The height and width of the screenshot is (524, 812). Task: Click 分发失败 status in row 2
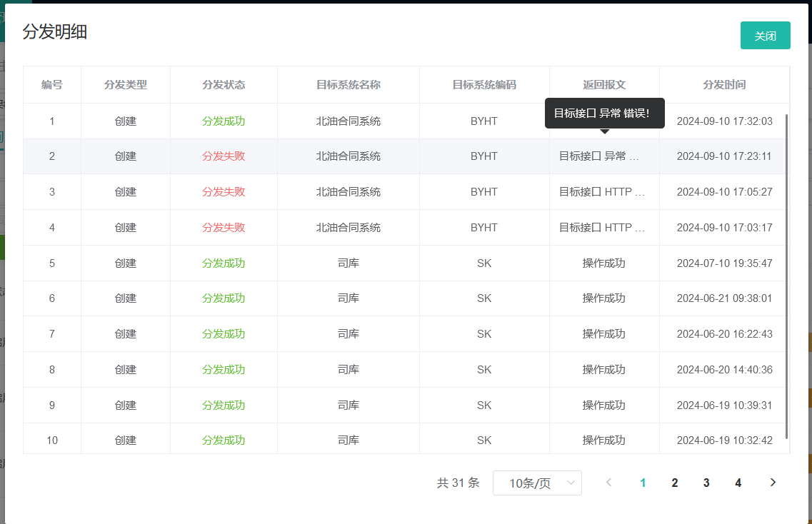point(224,156)
